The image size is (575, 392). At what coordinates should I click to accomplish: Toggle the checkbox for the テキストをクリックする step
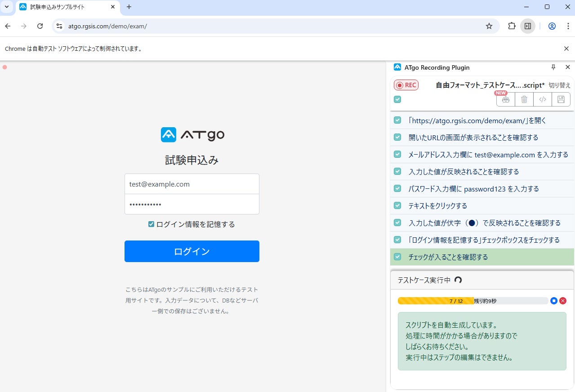(x=397, y=205)
